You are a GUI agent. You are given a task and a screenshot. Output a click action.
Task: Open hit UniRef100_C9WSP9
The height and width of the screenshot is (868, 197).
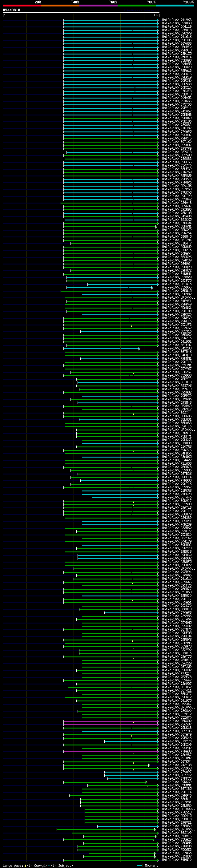click(177, 33)
